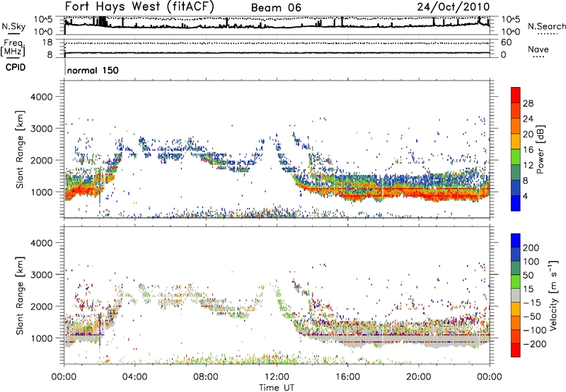Click the "-200" velocity colorbar value
Screen dimensions: 566x392
click(535, 344)
